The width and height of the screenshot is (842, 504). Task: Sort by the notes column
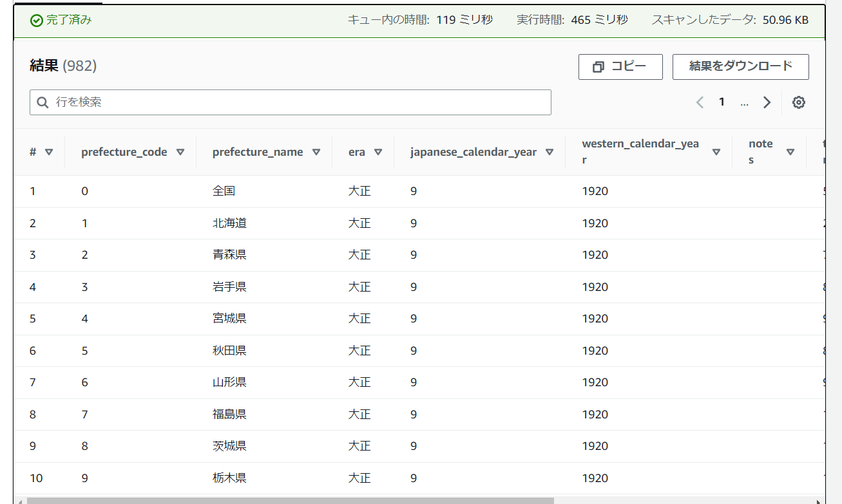[790, 153]
